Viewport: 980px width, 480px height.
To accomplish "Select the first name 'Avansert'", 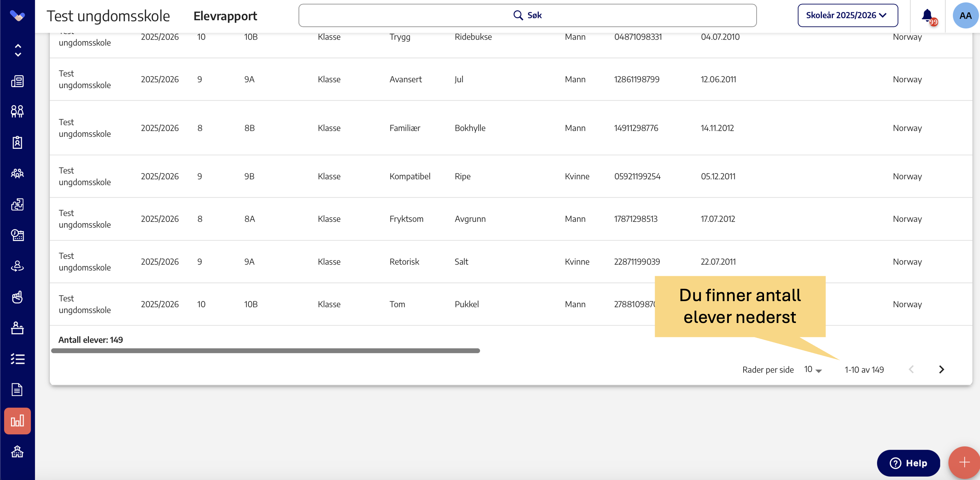I will click(x=406, y=80).
